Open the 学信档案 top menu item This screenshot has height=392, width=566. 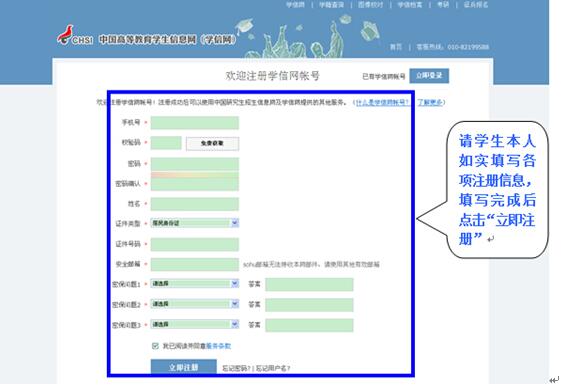tap(410, 5)
